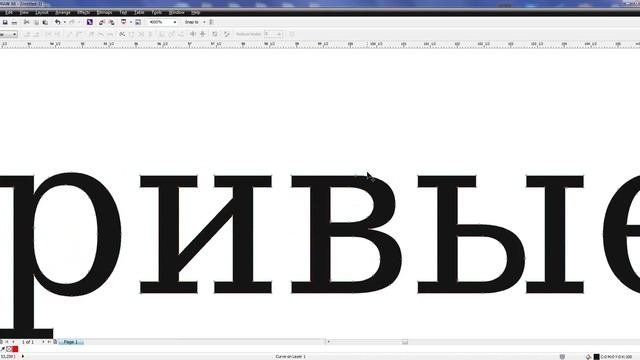This screenshot has width=640, height=360.
Task: Click the Copy icon in the toolbar
Action: (x=36, y=22)
